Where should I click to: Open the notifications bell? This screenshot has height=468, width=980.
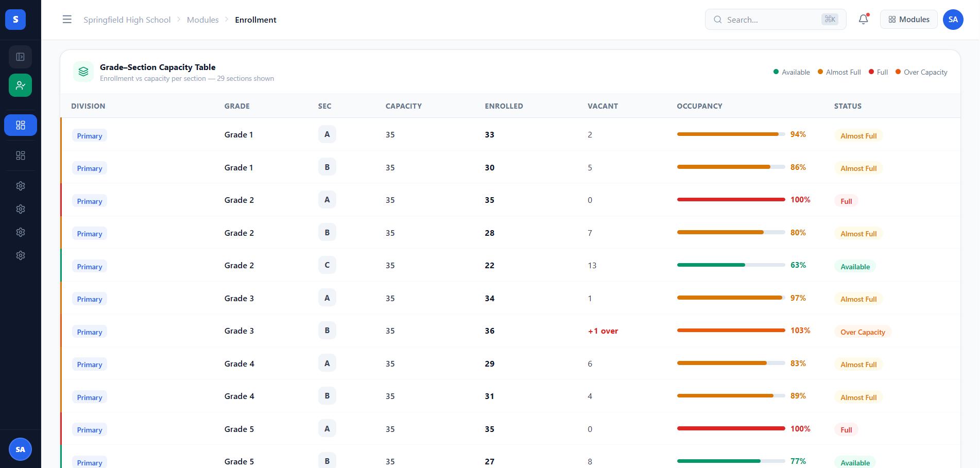point(864,20)
